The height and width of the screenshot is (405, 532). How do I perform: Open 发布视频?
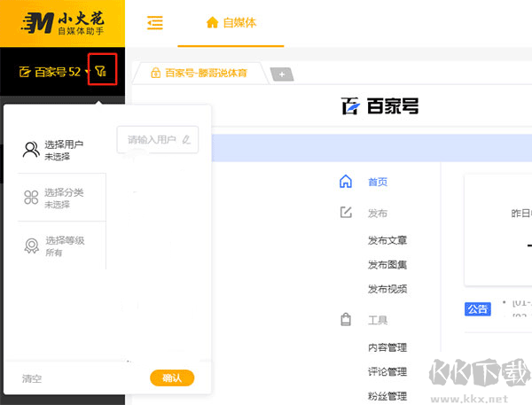(387, 289)
